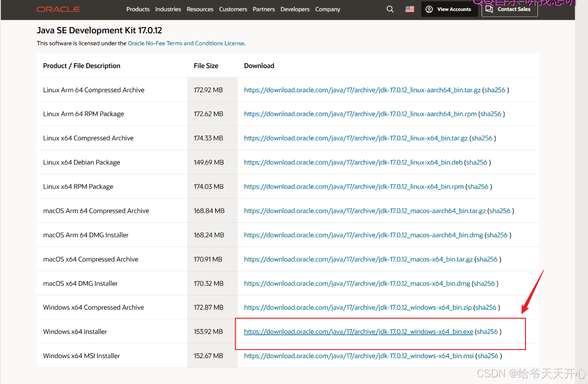Open the Customers menu

point(233,9)
